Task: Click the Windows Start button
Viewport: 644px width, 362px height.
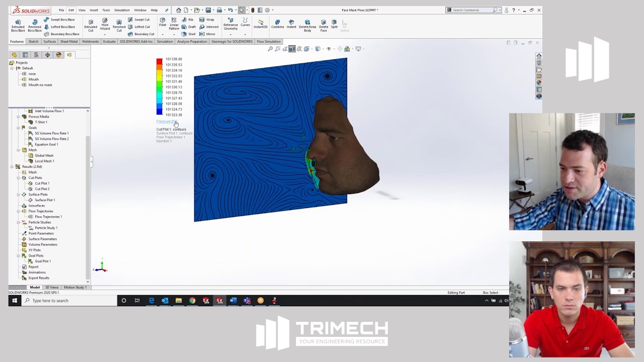Action: 14,301
